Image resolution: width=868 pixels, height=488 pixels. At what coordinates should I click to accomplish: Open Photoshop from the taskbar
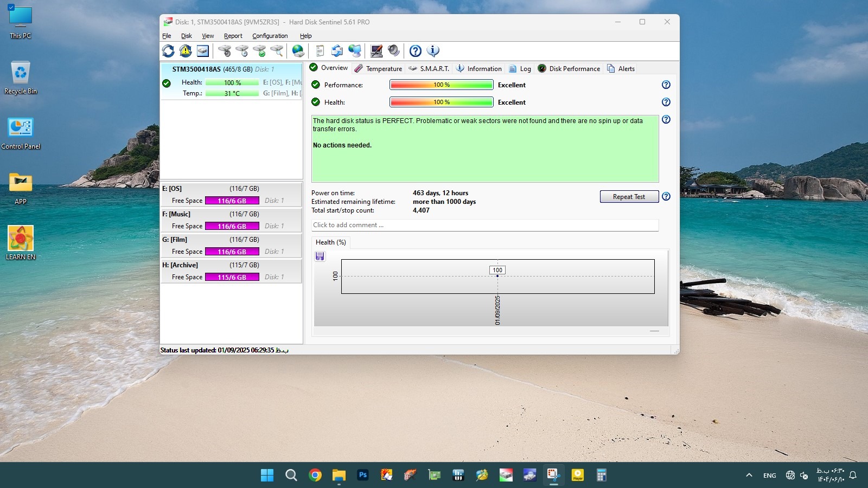(x=363, y=476)
